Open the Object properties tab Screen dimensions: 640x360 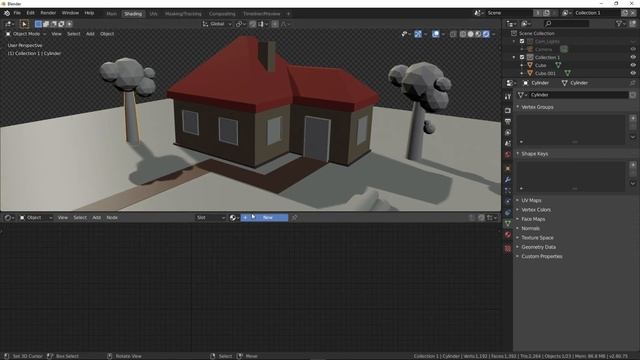pyautogui.click(x=508, y=169)
